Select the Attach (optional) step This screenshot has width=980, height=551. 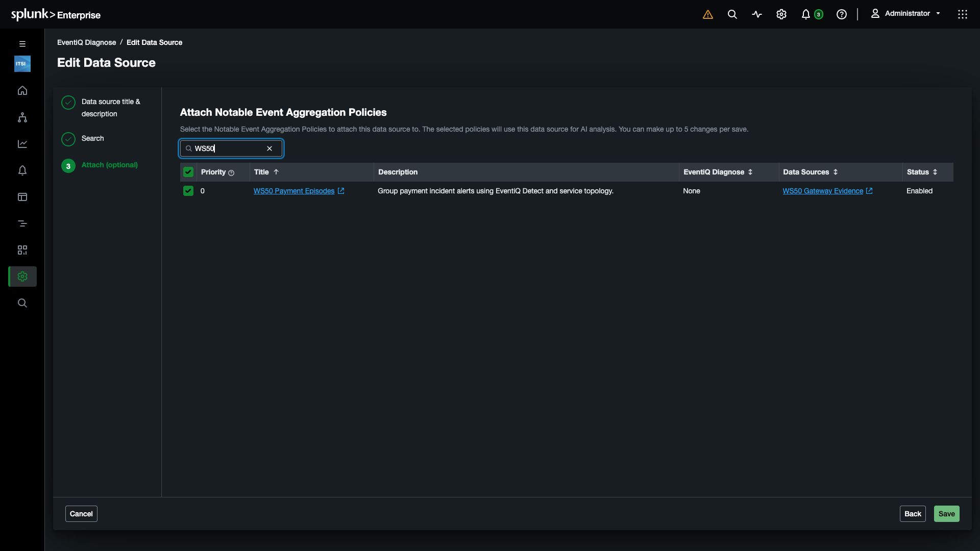click(x=100, y=165)
